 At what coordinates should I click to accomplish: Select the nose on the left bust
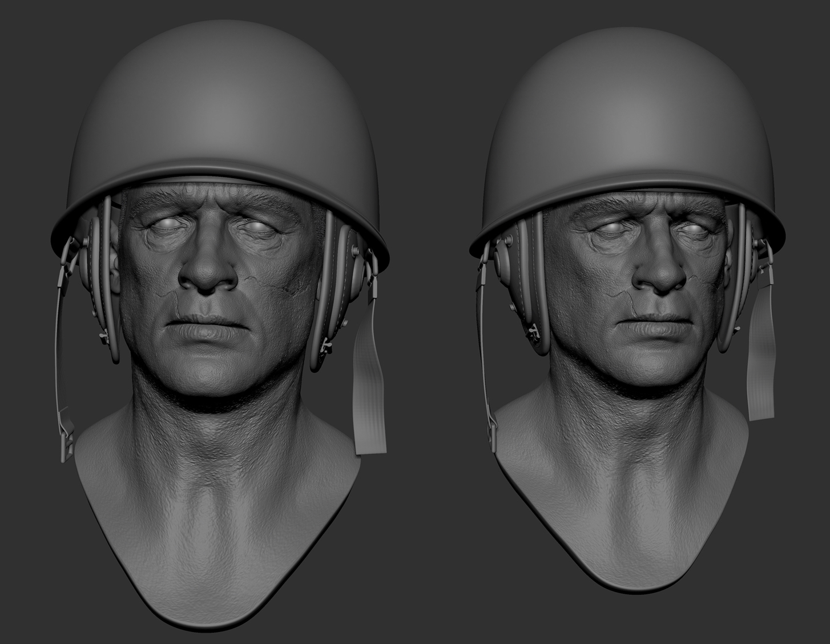[207, 274]
